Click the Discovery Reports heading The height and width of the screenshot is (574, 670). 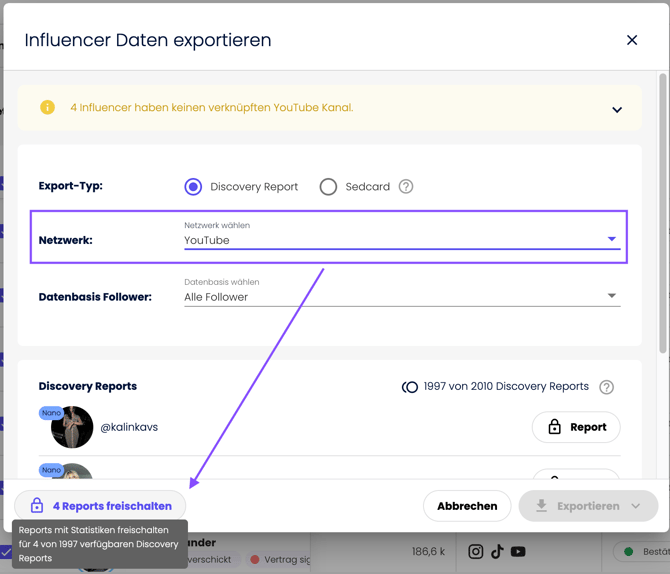tap(88, 386)
